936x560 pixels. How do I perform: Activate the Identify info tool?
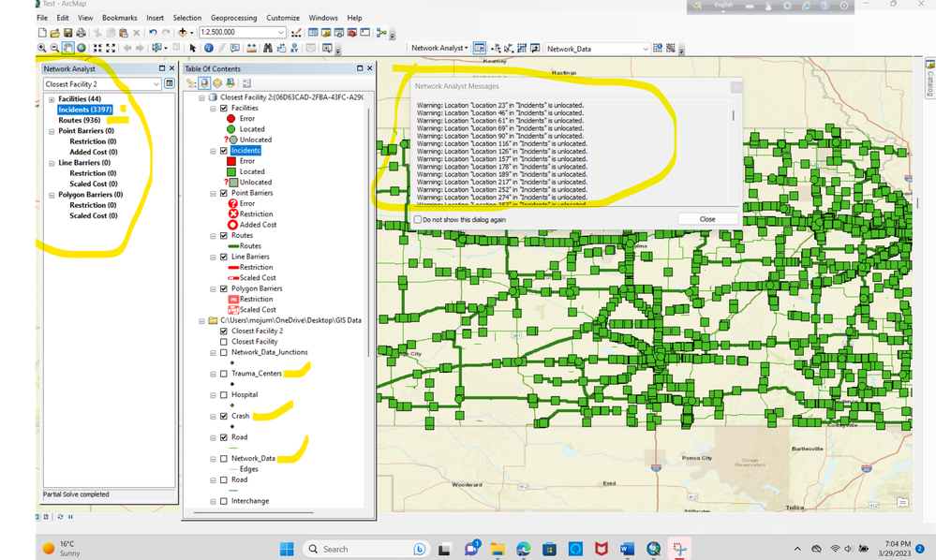208,48
